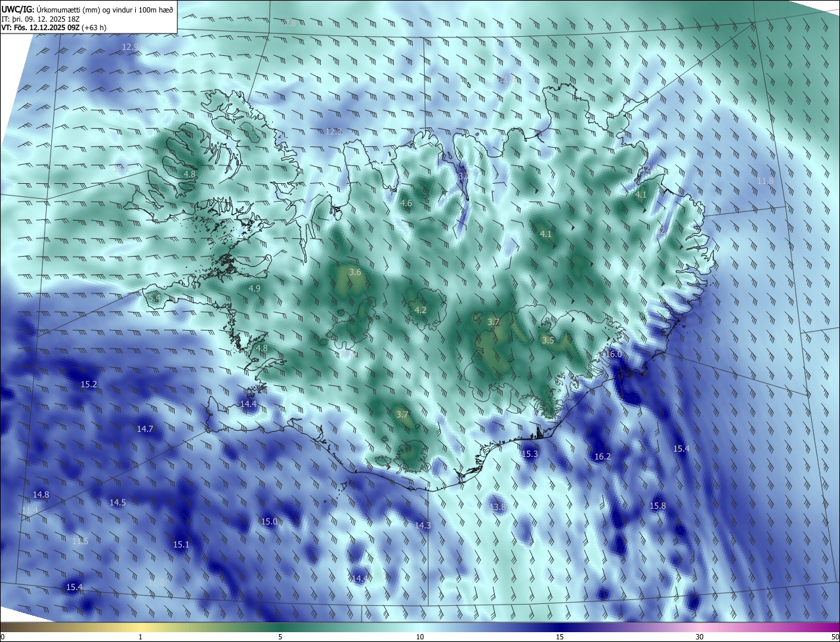Screen dimensions: 840x642
Task: Click the 15.8 value label on the map
Action: pyautogui.click(x=658, y=505)
